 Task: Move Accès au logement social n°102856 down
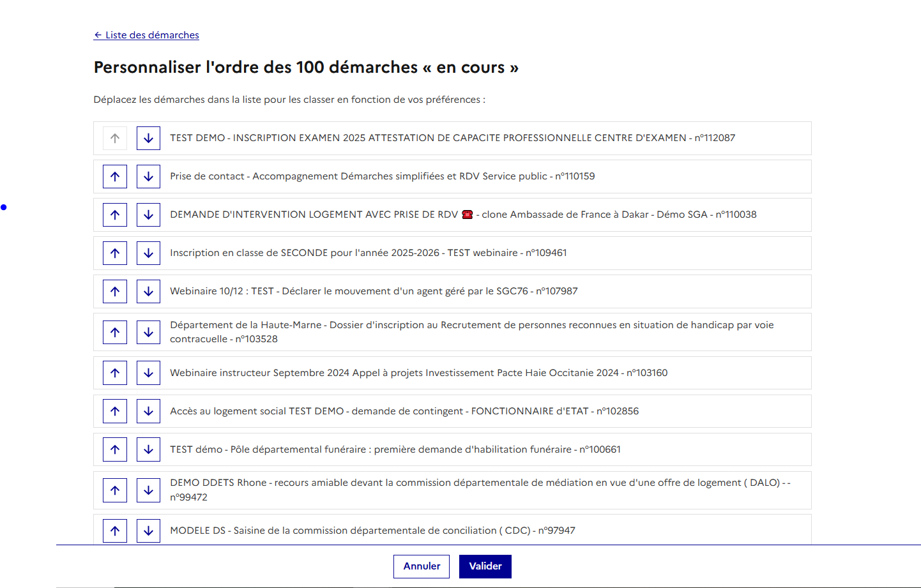[x=148, y=411]
